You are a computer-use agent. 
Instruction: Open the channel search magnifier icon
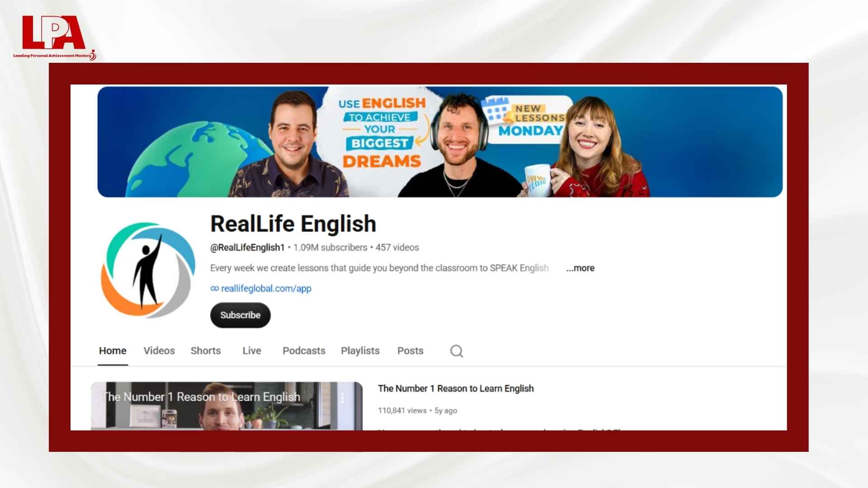coord(457,351)
